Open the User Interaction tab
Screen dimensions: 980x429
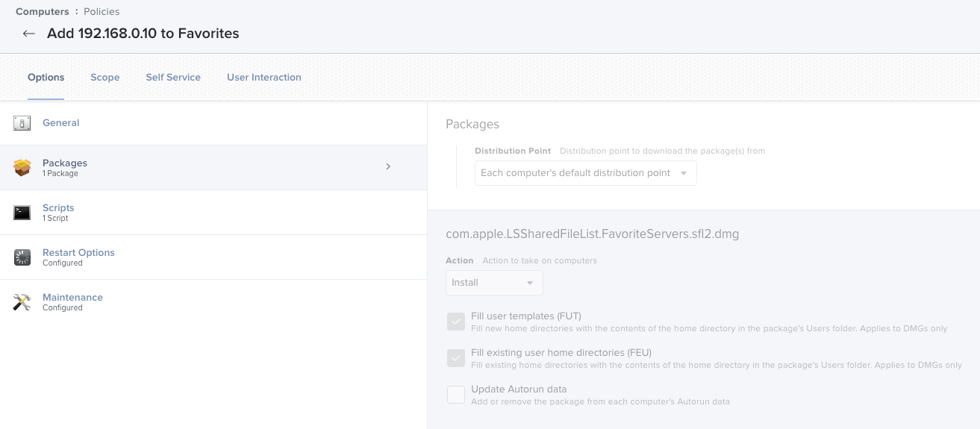point(264,77)
